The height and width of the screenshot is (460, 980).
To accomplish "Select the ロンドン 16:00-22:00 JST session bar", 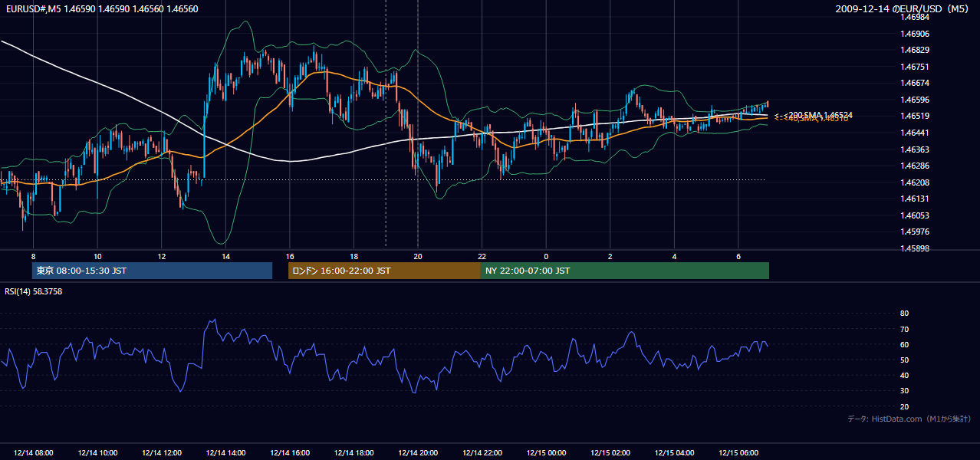I will pyautogui.click(x=384, y=271).
